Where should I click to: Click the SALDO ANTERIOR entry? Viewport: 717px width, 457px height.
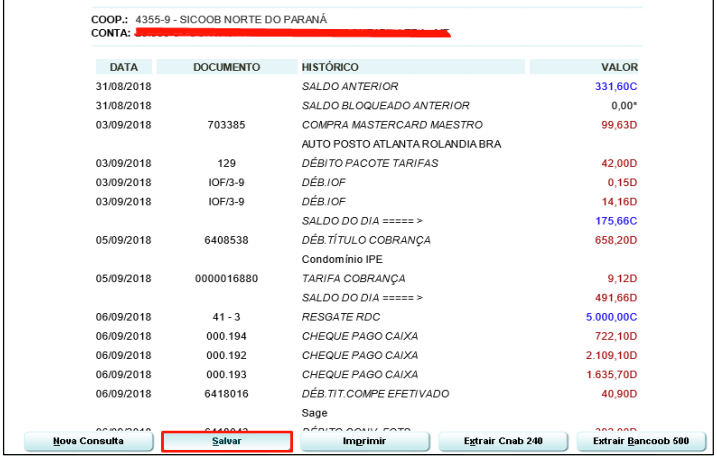[350, 87]
